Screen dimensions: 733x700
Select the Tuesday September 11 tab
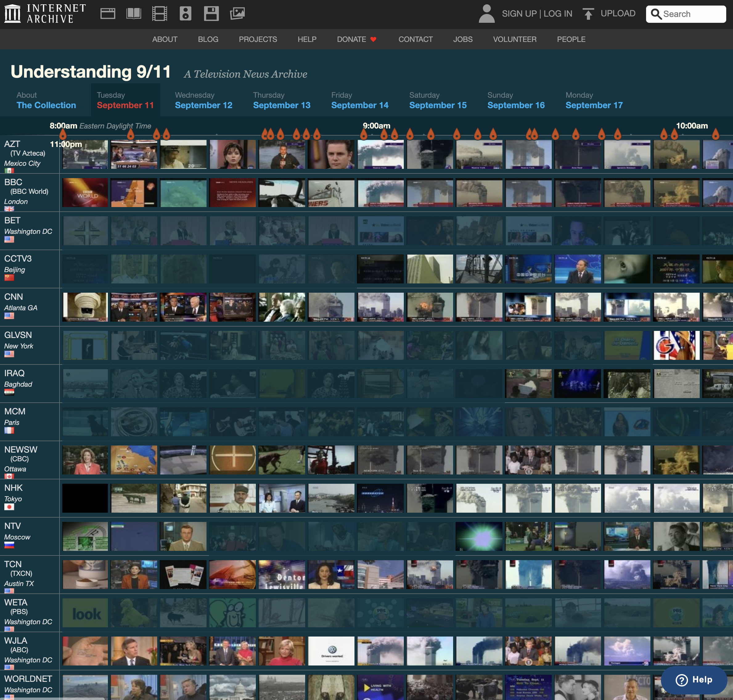125,100
